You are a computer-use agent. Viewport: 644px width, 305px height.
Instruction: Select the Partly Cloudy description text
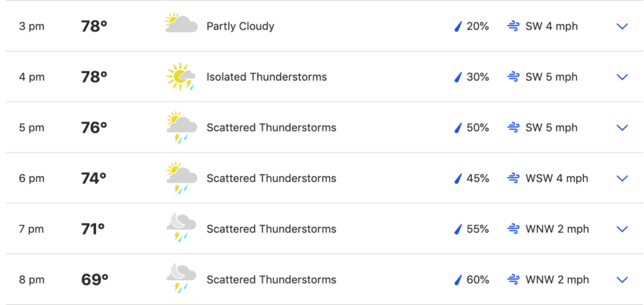click(x=240, y=26)
